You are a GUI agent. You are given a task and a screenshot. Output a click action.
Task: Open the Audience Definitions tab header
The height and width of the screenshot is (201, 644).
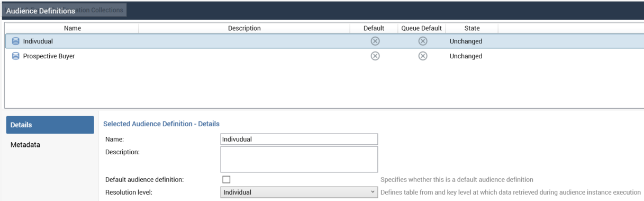click(41, 11)
